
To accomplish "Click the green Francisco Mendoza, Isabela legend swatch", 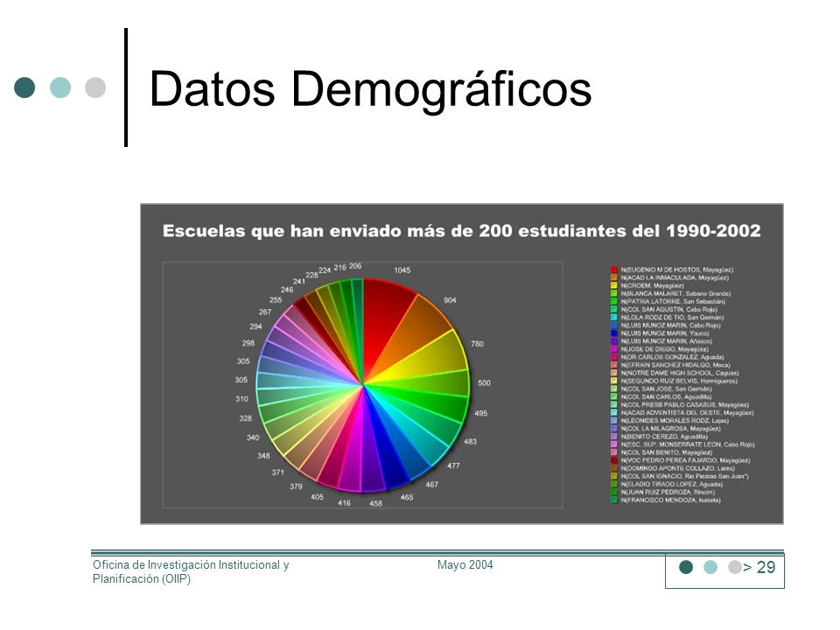I will [614, 500].
